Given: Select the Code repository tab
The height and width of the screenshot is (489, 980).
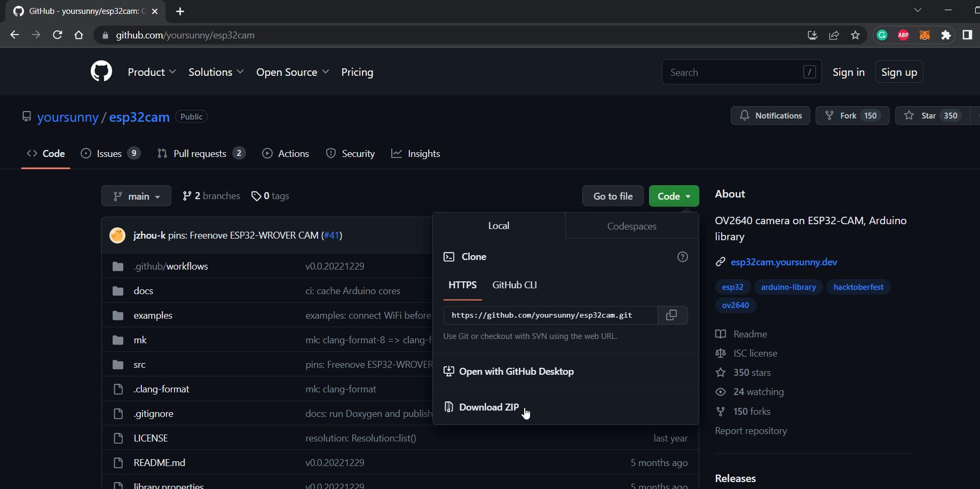Looking at the screenshot, I should (46, 153).
